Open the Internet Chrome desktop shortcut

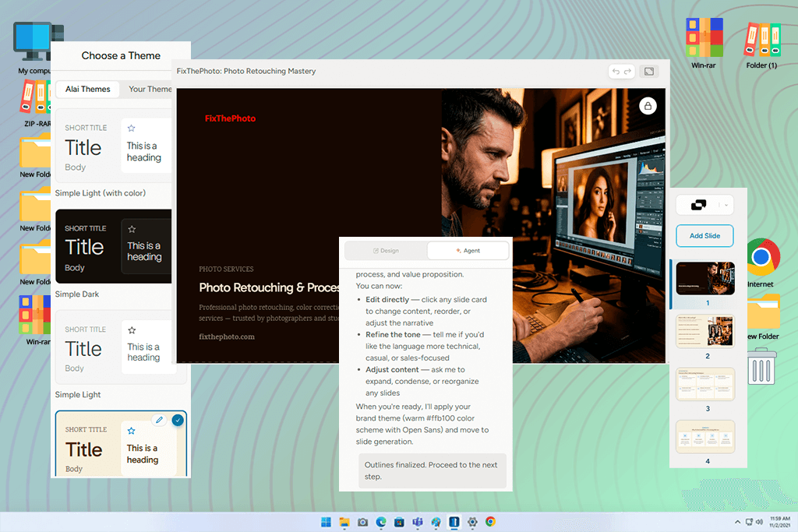[761, 263]
